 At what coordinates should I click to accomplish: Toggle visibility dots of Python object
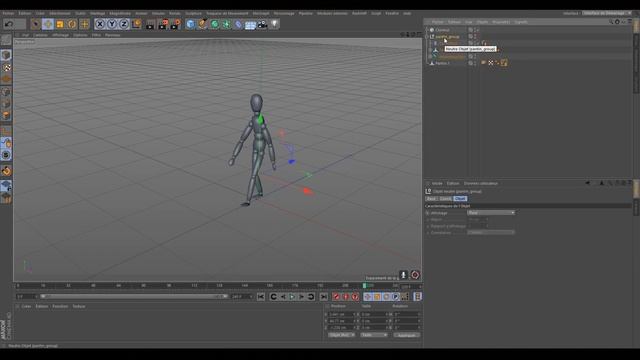[475, 63]
